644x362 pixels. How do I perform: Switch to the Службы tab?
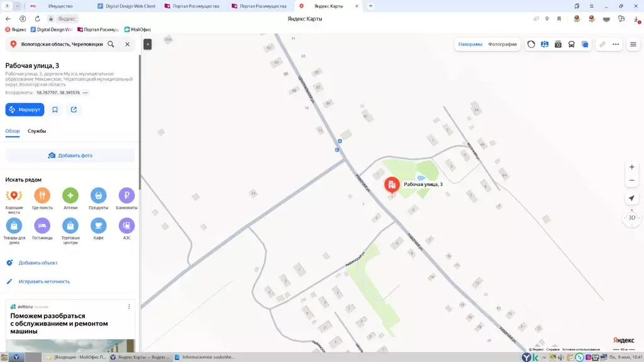(x=37, y=131)
